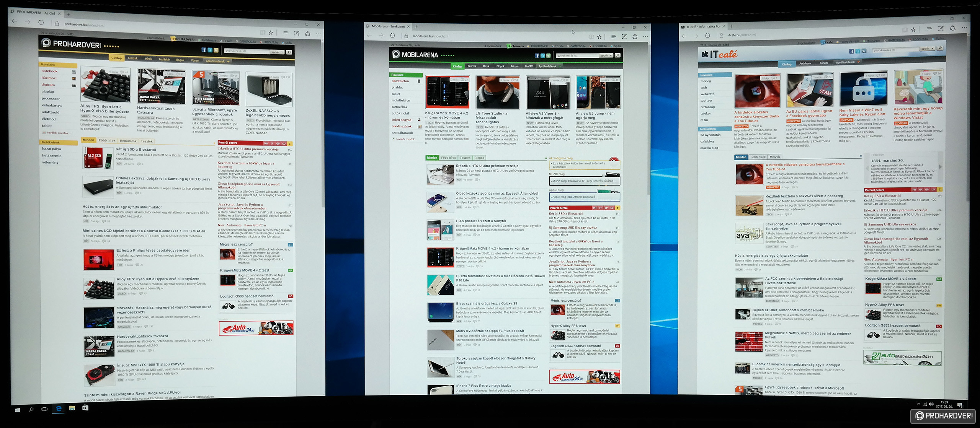Toggle the GP filter in IT café Percről percre
The height and width of the screenshot is (428, 980).
click(927, 190)
